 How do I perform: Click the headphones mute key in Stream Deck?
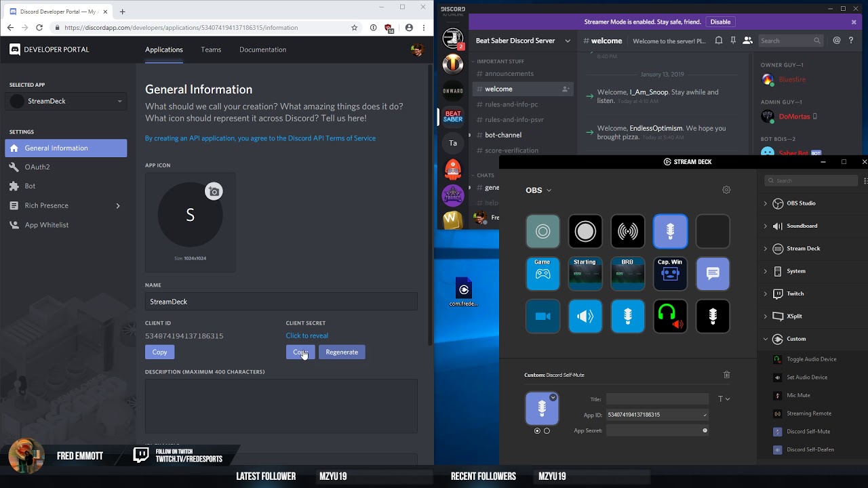point(670,317)
